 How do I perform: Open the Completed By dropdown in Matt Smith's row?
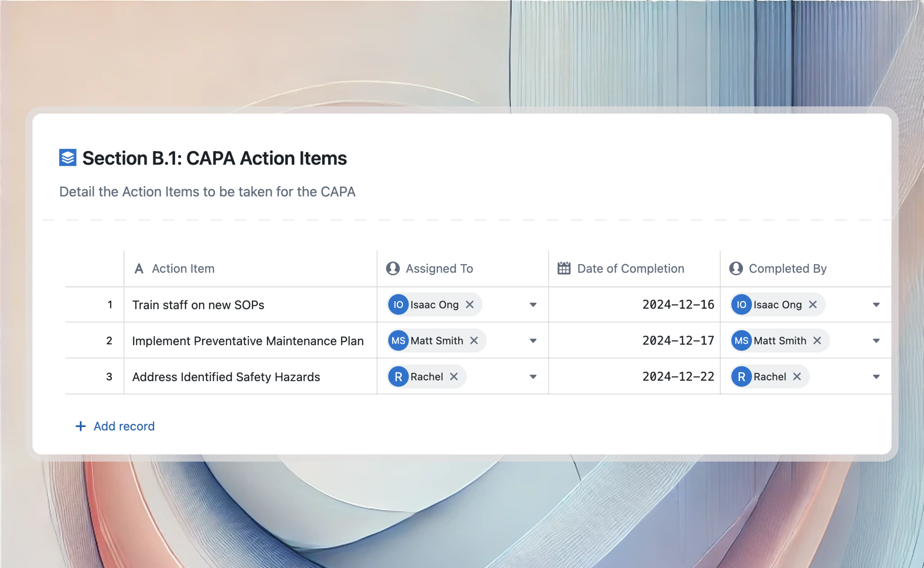coord(876,340)
